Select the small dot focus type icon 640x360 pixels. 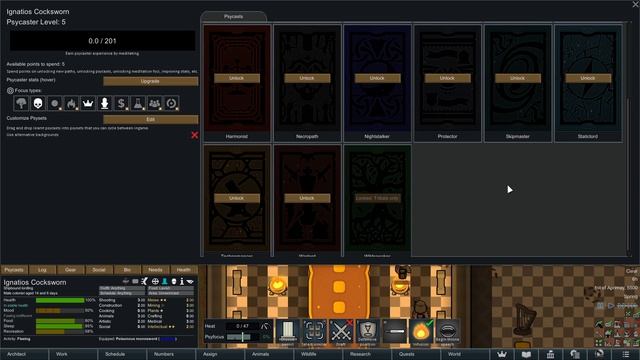point(54,103)
